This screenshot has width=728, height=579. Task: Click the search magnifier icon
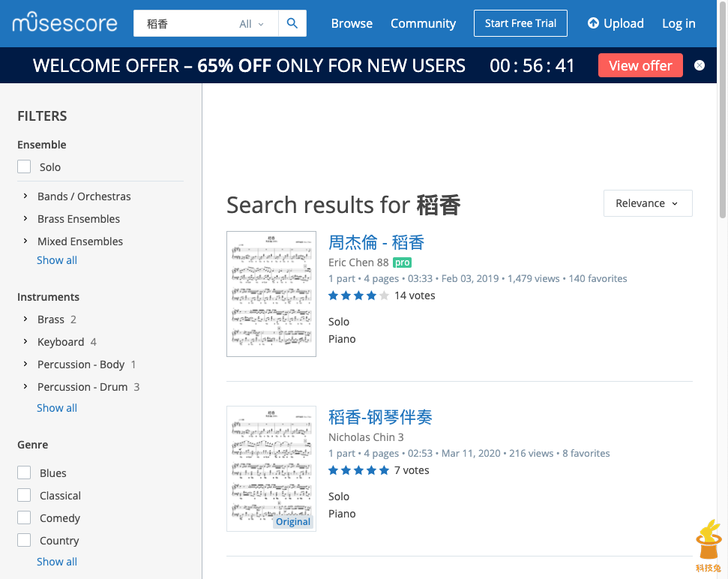click(292, 23)
